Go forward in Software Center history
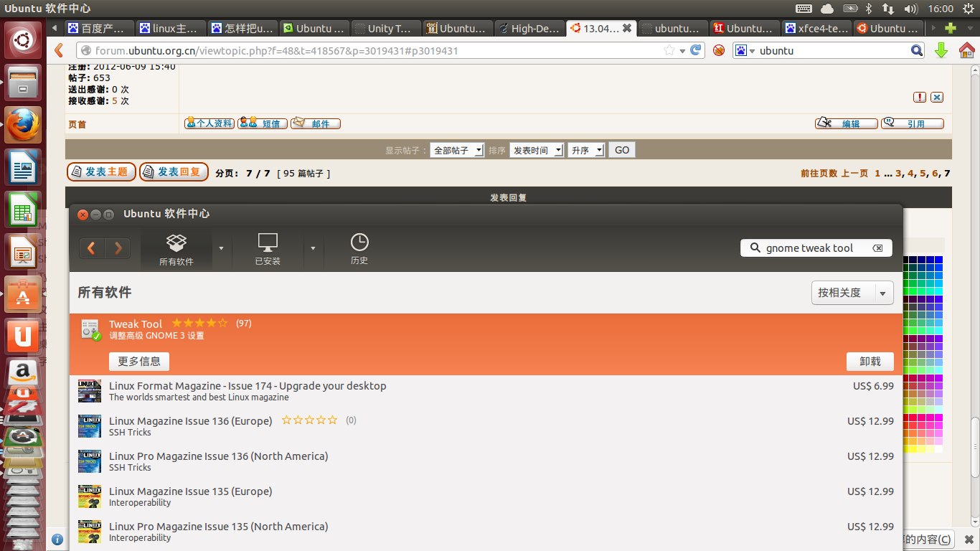The height and width of the screenshot is (551, 980). (x=118, y=248)
